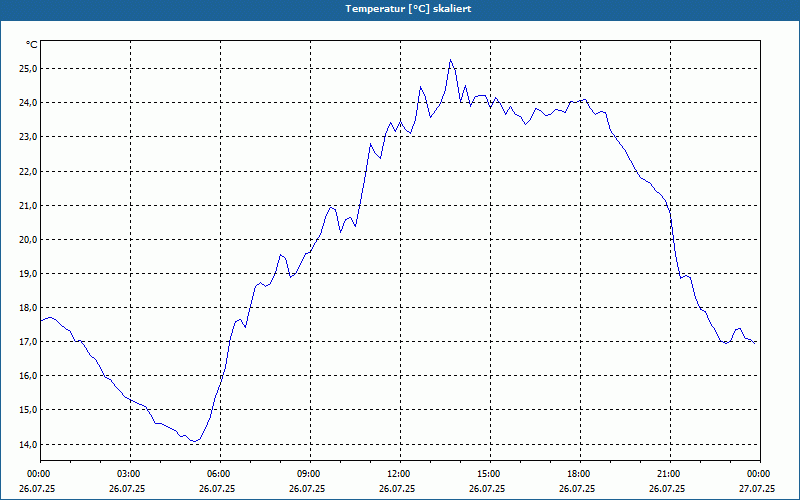Click the '22,0' y-axis value

[26, 171]
